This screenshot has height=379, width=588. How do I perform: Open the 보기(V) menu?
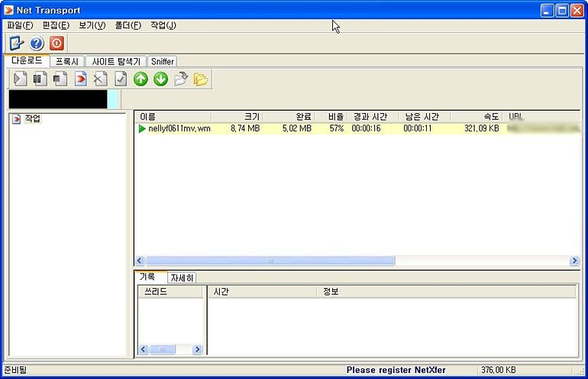click(x=92, y=25)
